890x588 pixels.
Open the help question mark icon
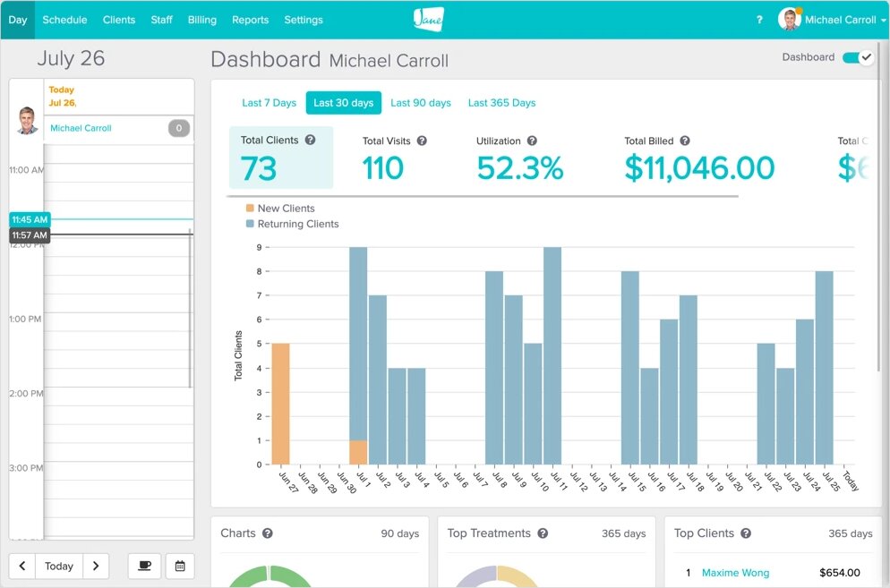(x=759, y=20)
